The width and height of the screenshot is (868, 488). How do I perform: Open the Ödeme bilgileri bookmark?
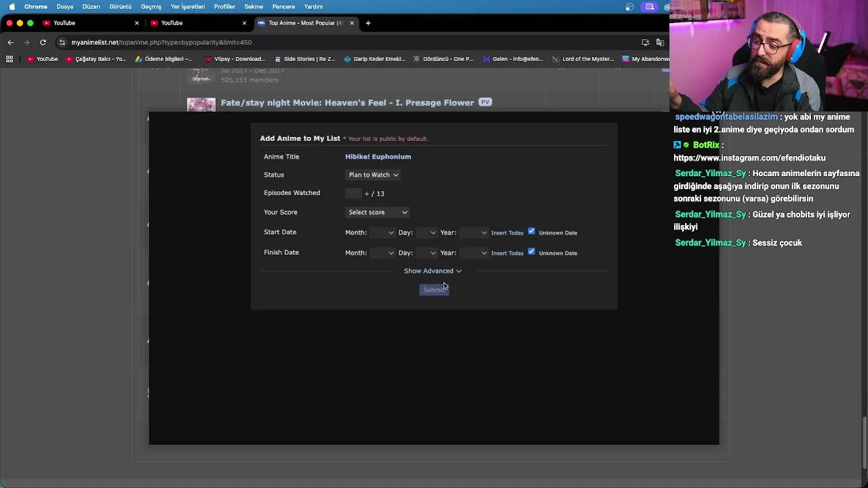pyautogui.click(x=163, y=59)
